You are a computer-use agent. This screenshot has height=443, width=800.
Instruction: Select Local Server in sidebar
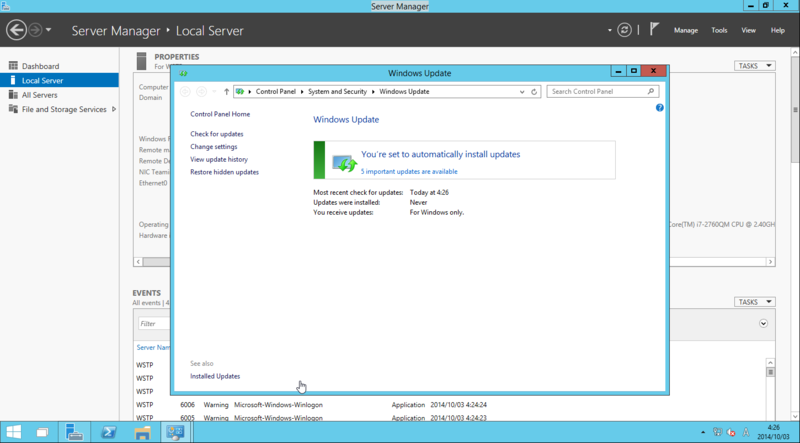tap(59, 80)
